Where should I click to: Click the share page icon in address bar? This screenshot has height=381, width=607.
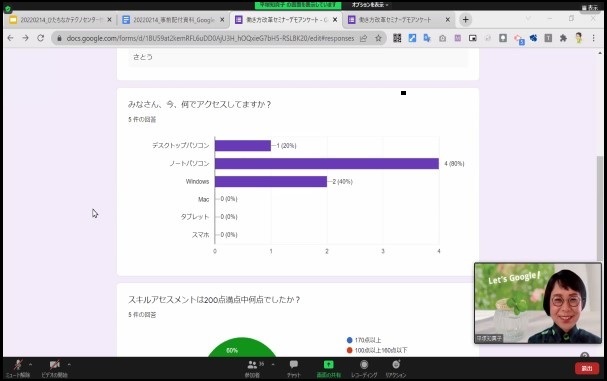(363, 38)
